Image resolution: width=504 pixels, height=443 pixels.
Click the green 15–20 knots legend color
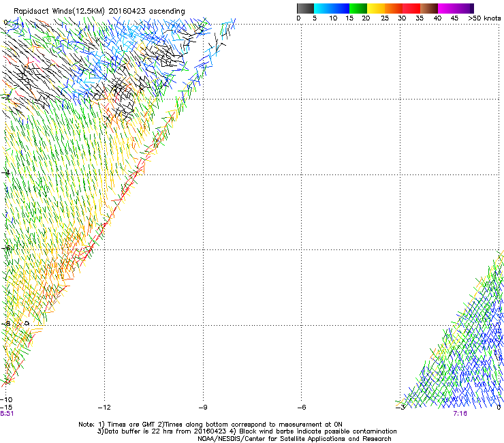coord(358,8)
